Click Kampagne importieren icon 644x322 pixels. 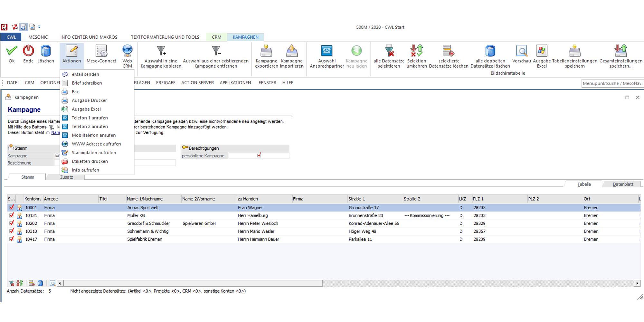pos(292,51)
